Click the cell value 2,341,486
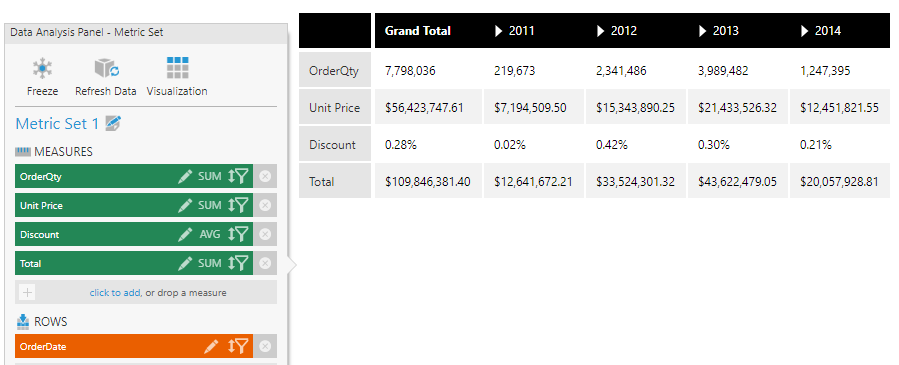Image resolution: width=899 pixels, height=365 pixels. 621,71
